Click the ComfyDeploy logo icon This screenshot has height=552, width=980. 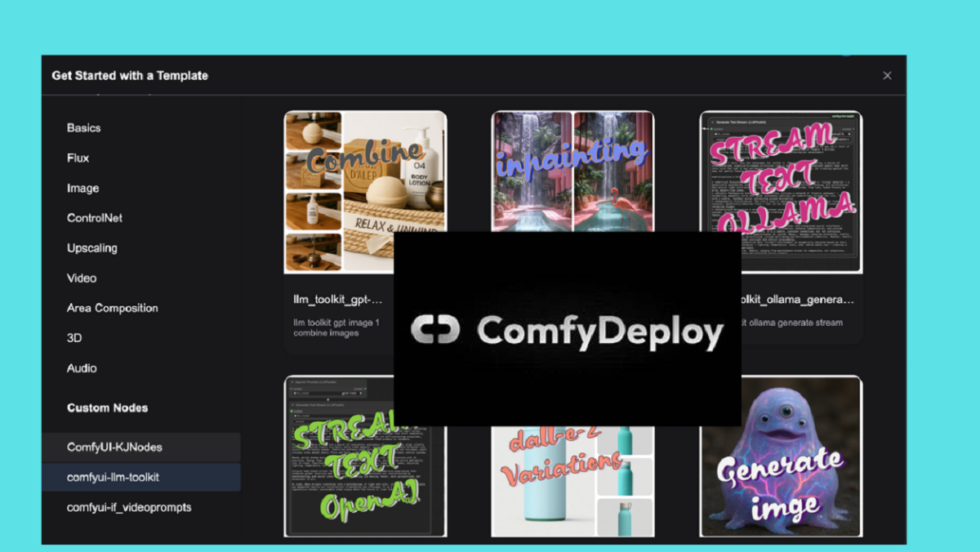pos(436,329)
